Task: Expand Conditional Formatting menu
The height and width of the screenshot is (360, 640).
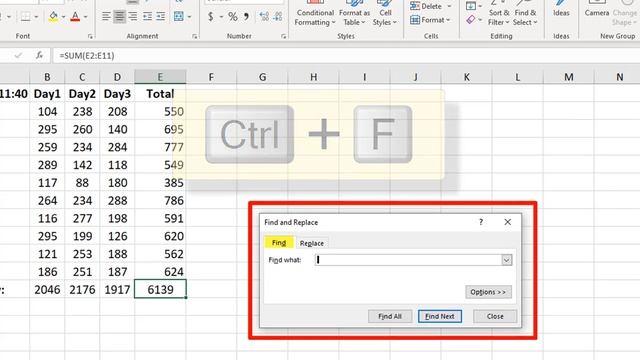Action: pyautogui.click(x=315, y=18)
